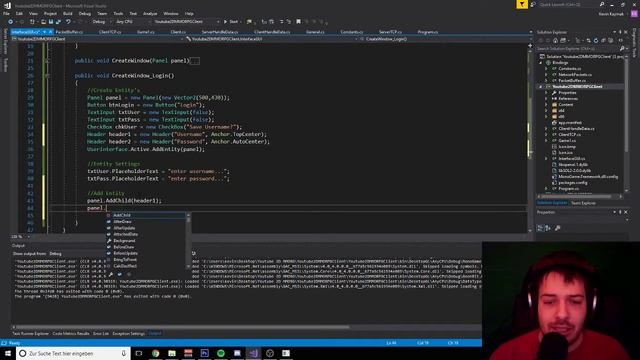
Task: Click the Refresh icon in Solution Explorer
Action: point(596,40)
